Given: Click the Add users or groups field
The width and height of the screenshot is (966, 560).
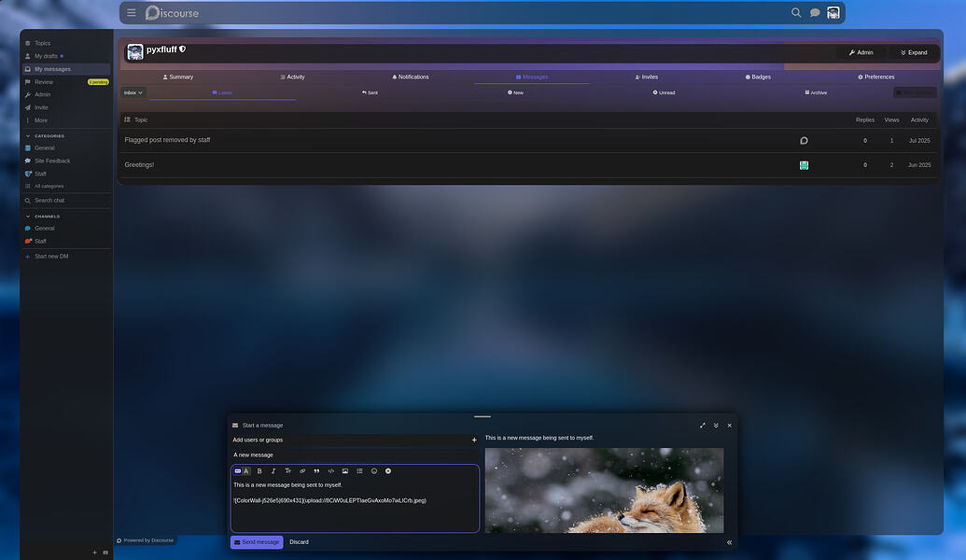Looking at the screenshot, I should [350, 440].
